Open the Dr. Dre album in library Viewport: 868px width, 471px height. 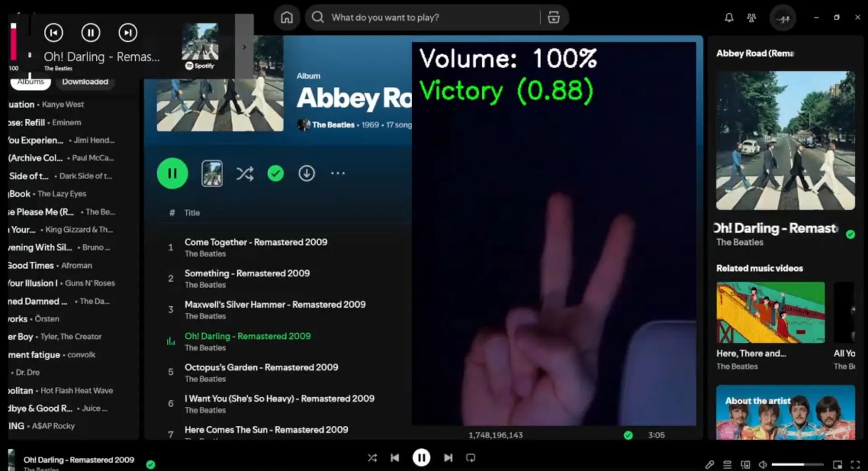(x=61, y=372)
